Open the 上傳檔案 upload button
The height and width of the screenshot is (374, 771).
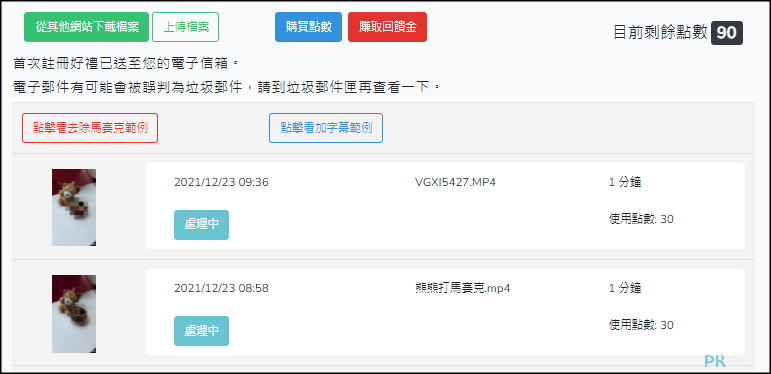coord(185,27)
